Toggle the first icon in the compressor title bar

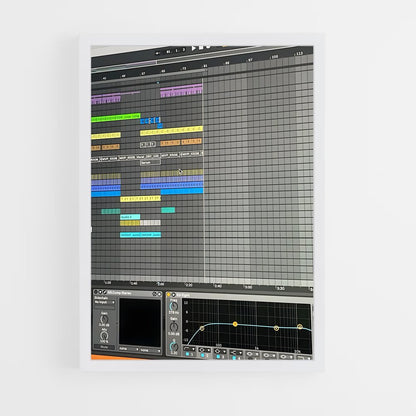click(96, 292)
